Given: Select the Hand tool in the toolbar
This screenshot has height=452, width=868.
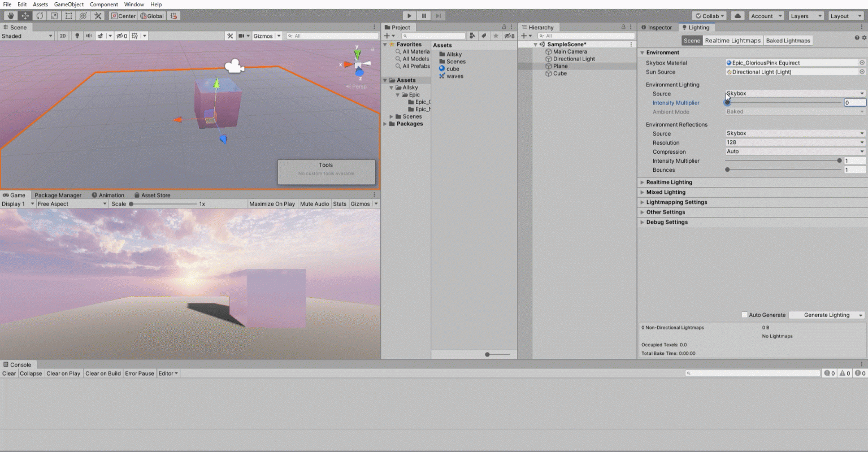Looking at the screenshot, I should click(x=10, y=15).
